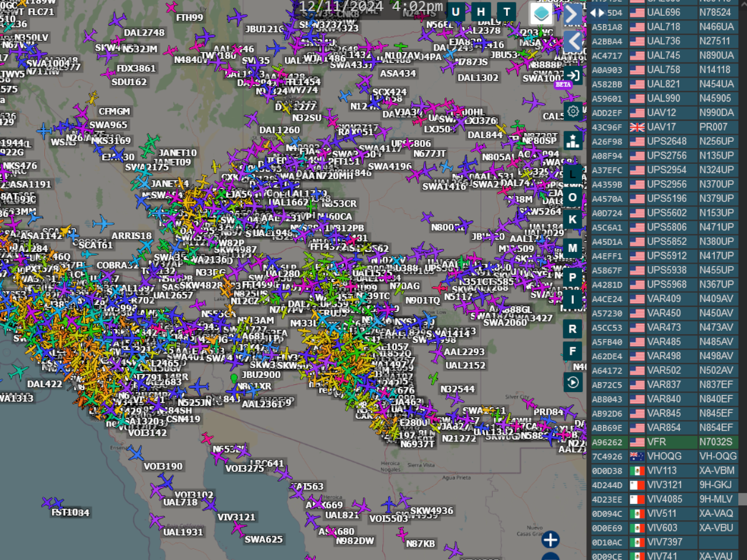Click the FDX3861 flight label on the map
The width and height of the screenshot is (747, 560).
pyautogui.click(x=136, y=68)
